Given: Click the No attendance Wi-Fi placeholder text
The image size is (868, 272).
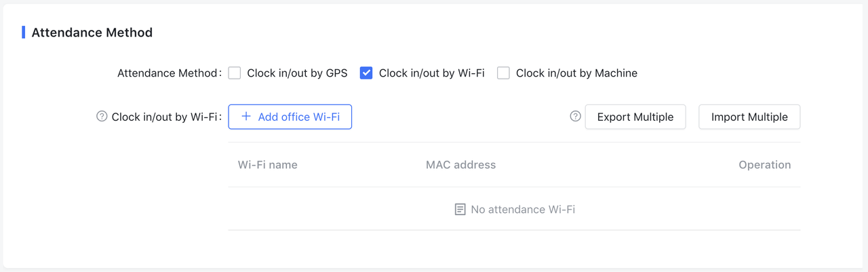Looking at the screenshot, I should (x=522, y=210).
